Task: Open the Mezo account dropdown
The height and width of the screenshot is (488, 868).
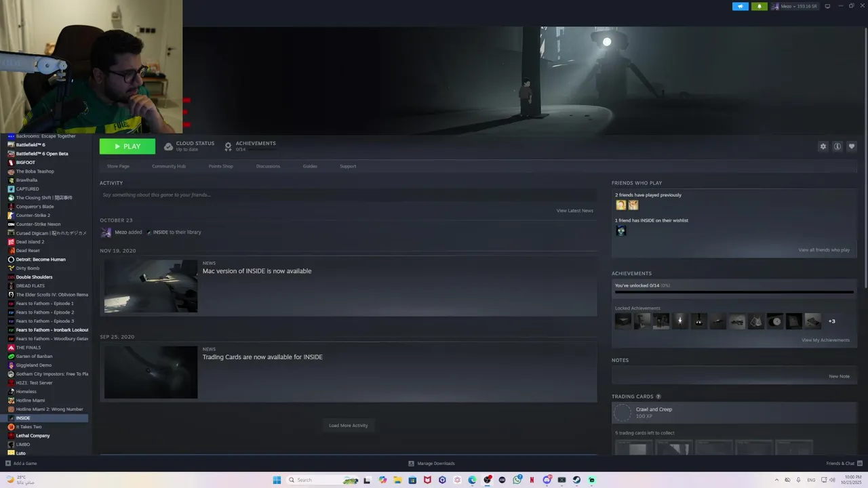Action: 795,6
